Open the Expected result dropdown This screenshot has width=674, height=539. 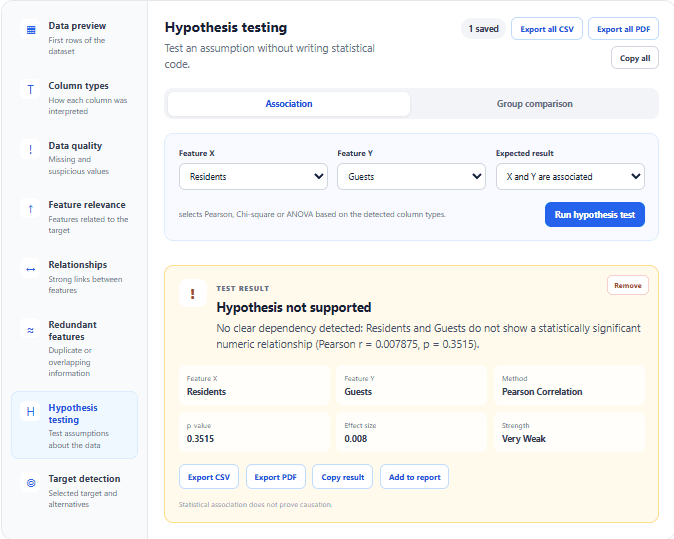[x=570, y=176]
